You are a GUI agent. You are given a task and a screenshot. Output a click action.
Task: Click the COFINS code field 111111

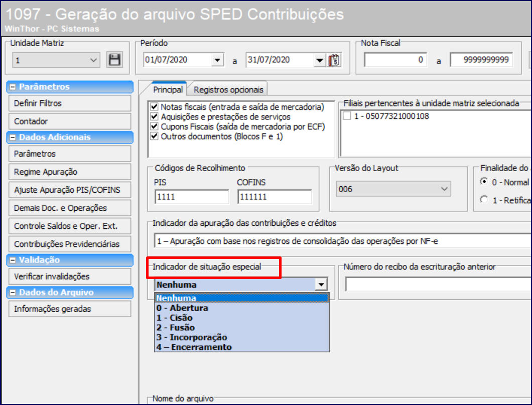pos(275,197)
